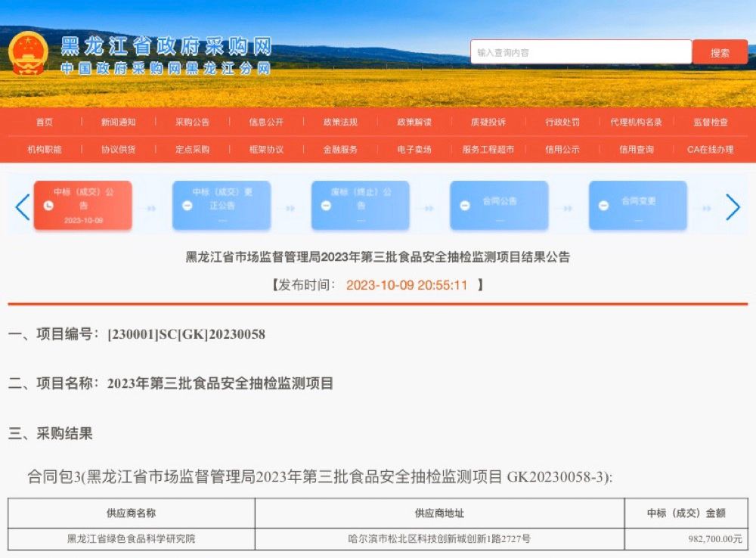Click clock icon on 中标（成交）公告 card
Image resolution: width=756 pixels, height=558 pixels.
(x=48, y=206)
